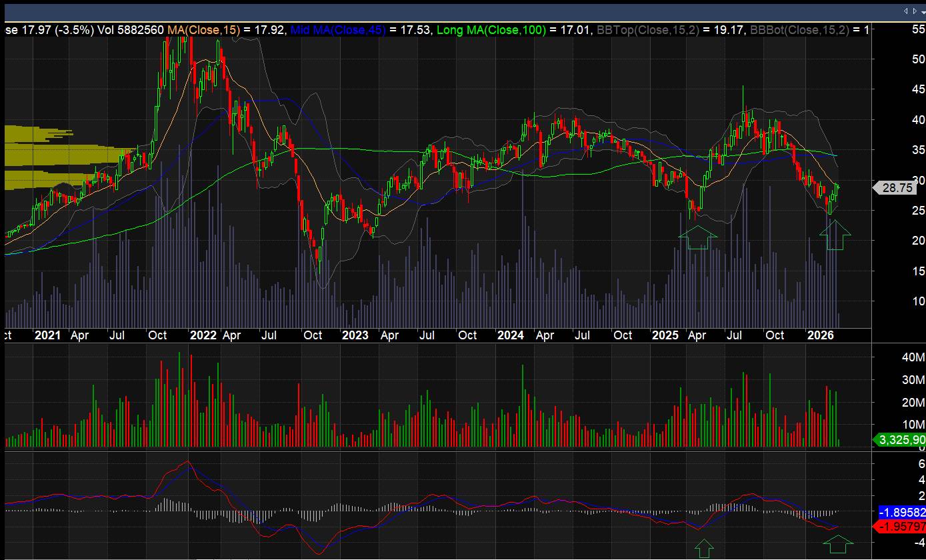This screenshot has height=560, width=926.
Task: Click the 2024 year label on time axis
Action: [x=511, y=335]
